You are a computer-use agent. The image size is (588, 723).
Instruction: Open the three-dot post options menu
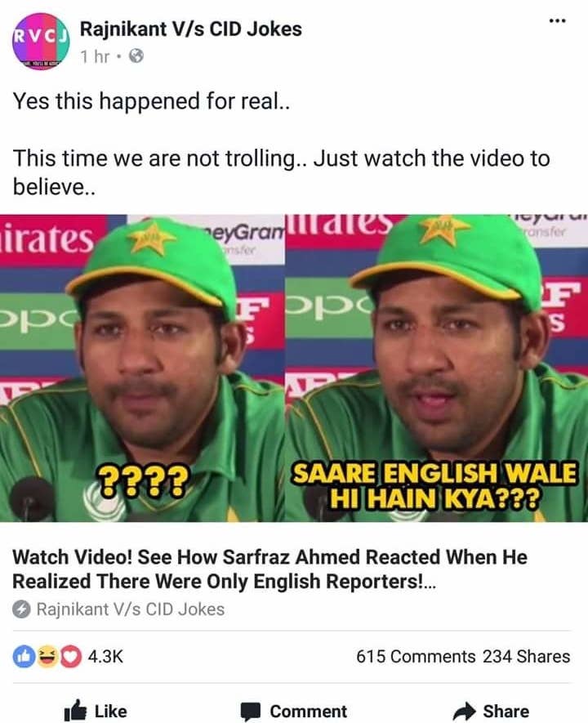[557, 20]
